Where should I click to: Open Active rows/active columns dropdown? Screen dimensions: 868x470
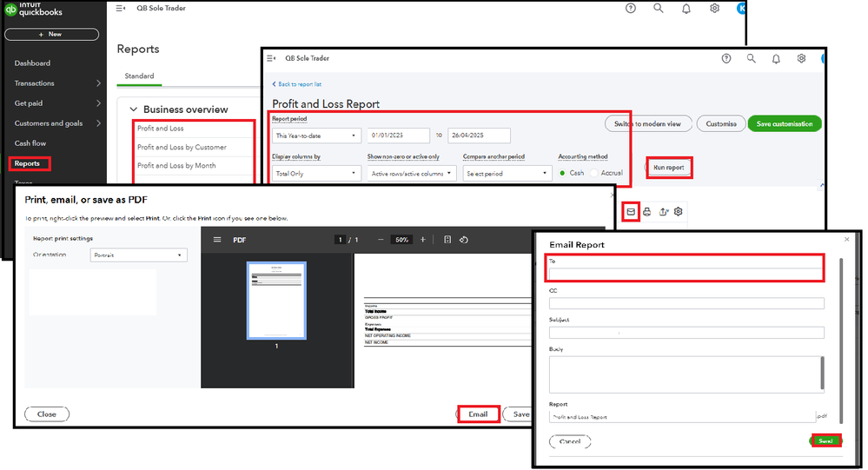tap(411, 173)
